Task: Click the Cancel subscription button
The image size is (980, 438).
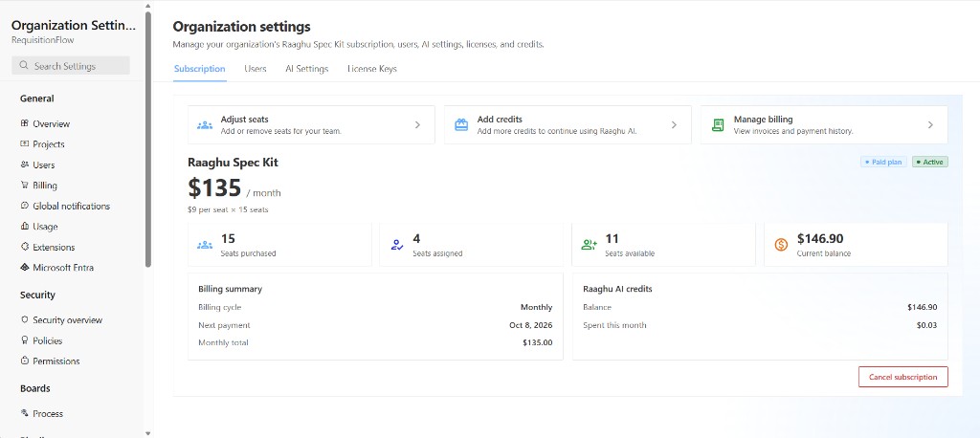Action: 903,377
